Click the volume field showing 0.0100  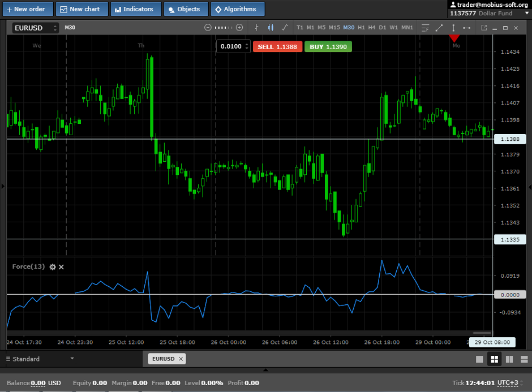coord(231,46)
